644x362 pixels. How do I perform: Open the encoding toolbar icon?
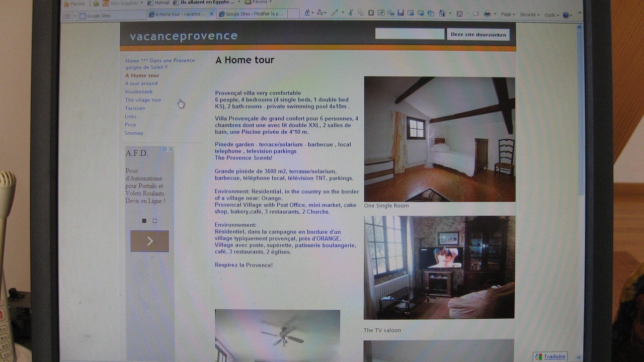tap(320, 13)
